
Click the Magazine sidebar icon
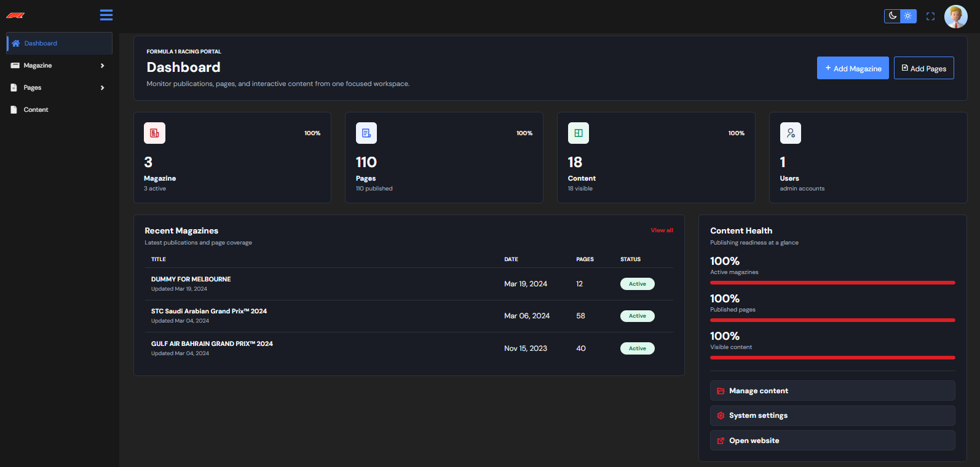point(15,66)
